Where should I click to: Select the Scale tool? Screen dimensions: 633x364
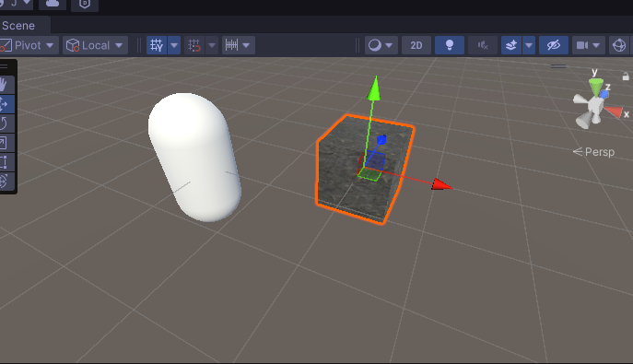5,143
